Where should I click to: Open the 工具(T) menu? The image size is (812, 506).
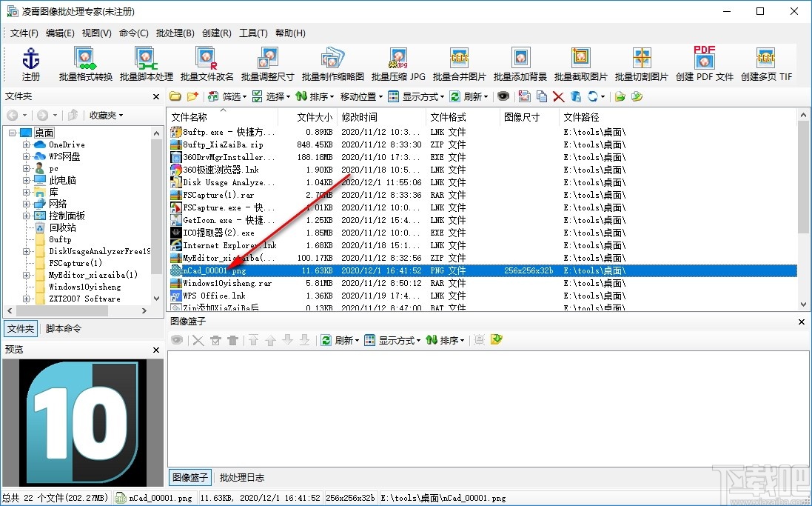[253, 33]
